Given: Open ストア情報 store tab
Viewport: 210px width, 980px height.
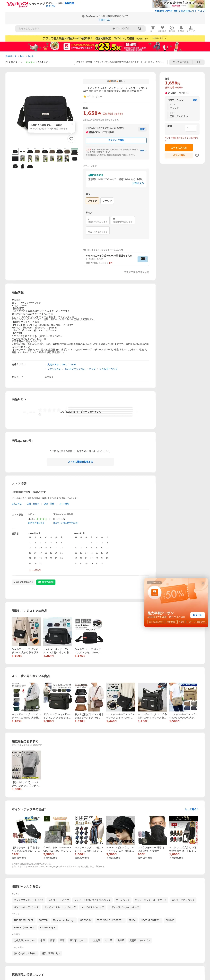Looking at the screenshot, I should click(64, 504).
